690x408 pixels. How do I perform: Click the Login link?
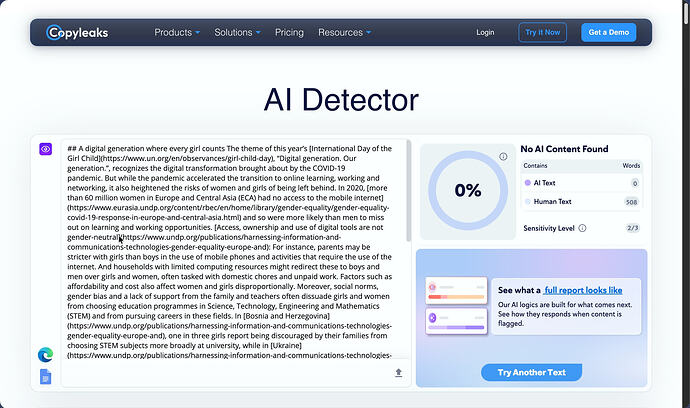[485, 32]
